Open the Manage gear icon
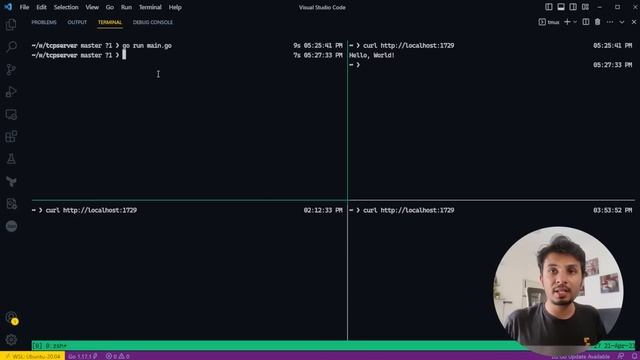Viewport: 640px width, 360px height. [11, 340]
